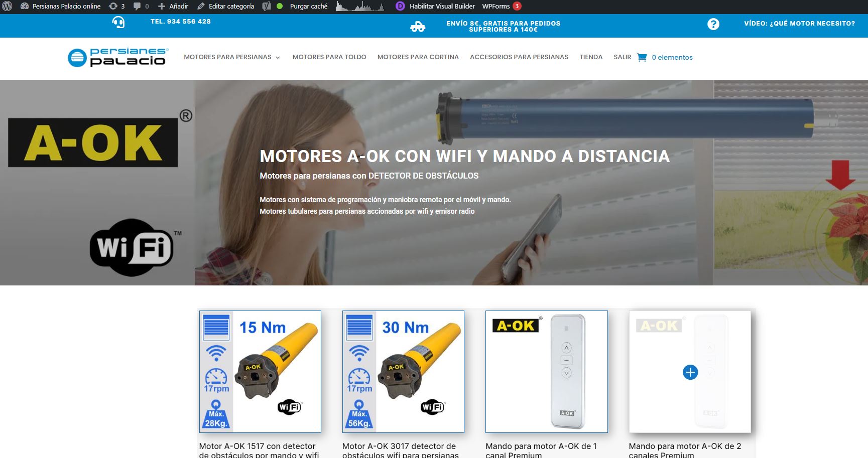The height and width of the screenshot is (458, 868).
Task: Click the question mark help icon
Action: tap(713, 24)
